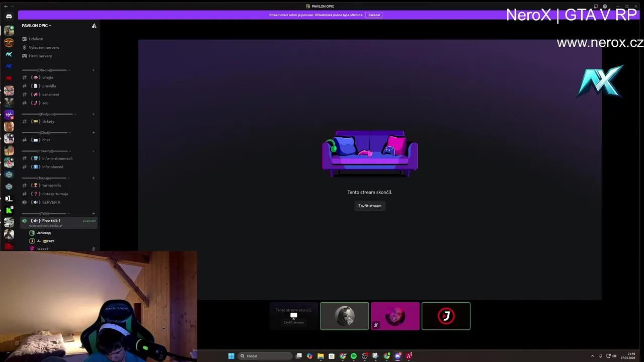The height and width of the screenshot is (362, 644).
Task: Open Spotify from the taskbar
Action: click(354, 356)
